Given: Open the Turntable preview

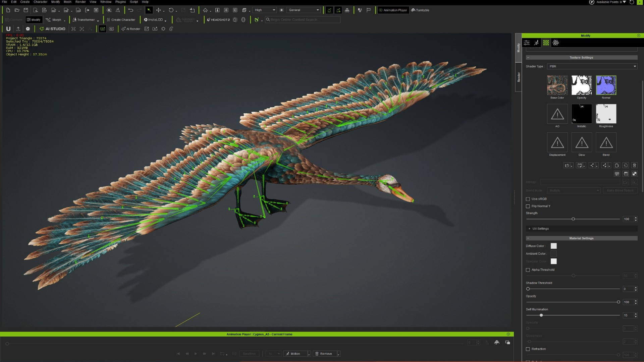Looking at the screenshot, I should pyautogui.click(x=420, y=10).
